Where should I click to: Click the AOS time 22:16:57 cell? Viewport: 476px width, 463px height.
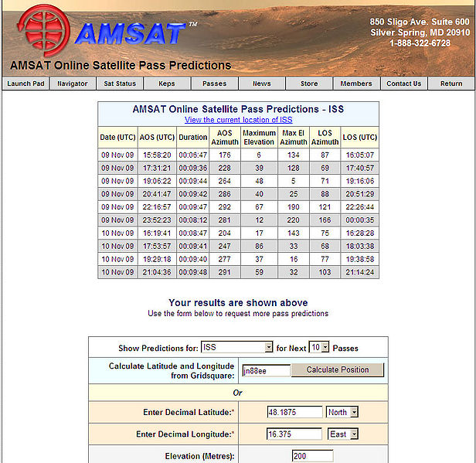[x=157, y=207]
